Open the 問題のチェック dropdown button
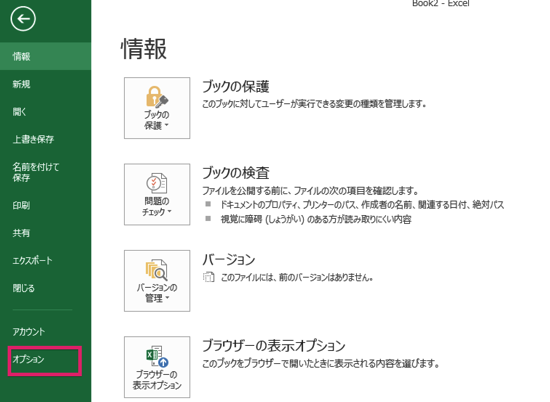This screenshot has height=402, width=550. [x=157, y=194]
